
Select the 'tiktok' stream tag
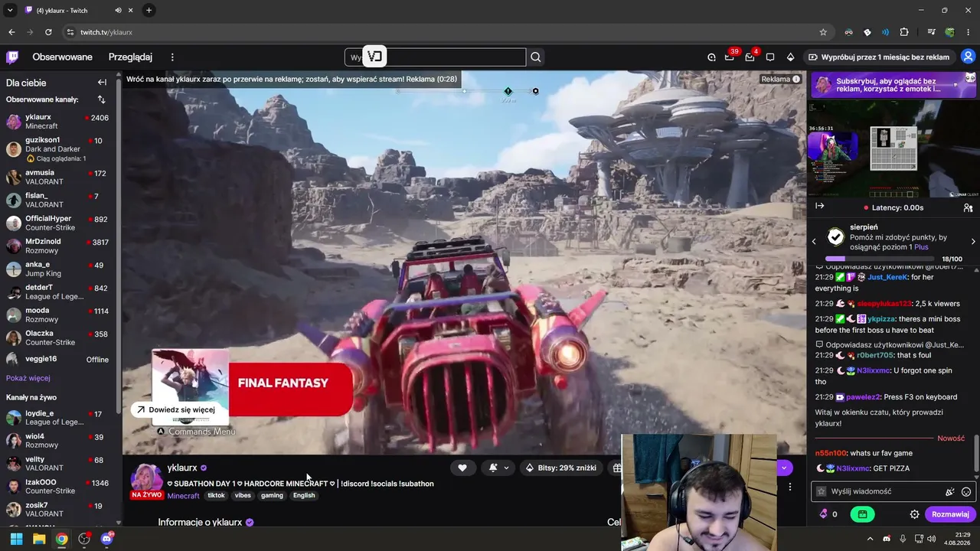(216, 495)
